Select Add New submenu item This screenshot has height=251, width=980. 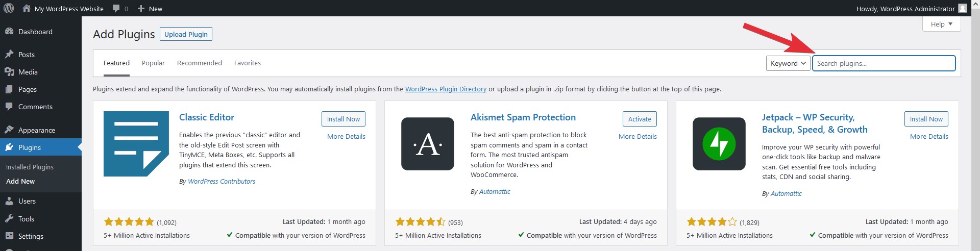pyautogui.click(x=20, y=181)
